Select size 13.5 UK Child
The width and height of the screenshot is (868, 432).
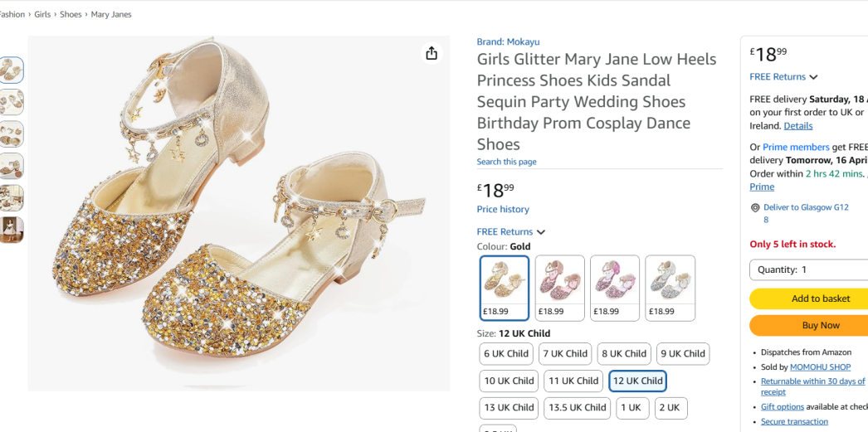(x=577, y=408)
